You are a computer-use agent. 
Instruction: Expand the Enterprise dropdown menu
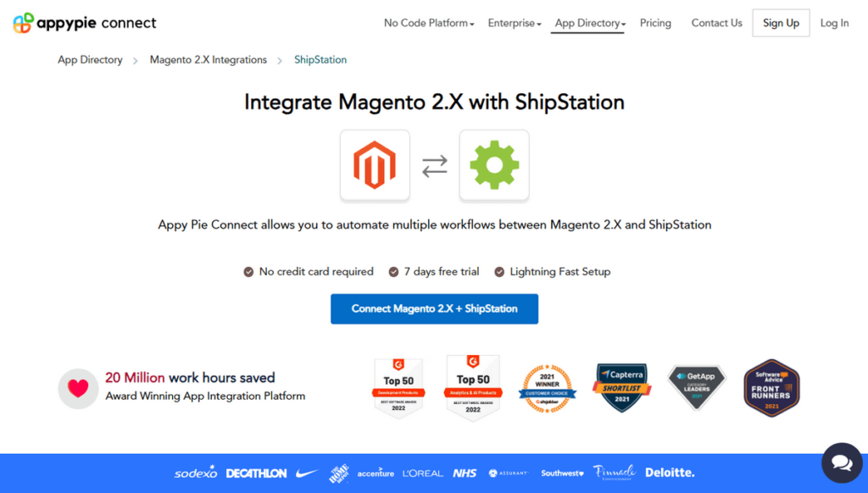coord(512,23)
